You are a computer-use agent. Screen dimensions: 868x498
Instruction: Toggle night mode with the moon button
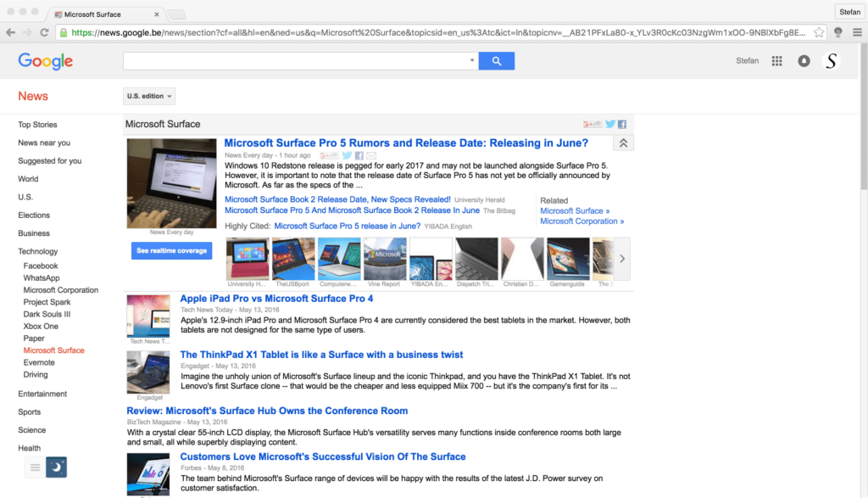pyautogui.click(x=56, y=467)
